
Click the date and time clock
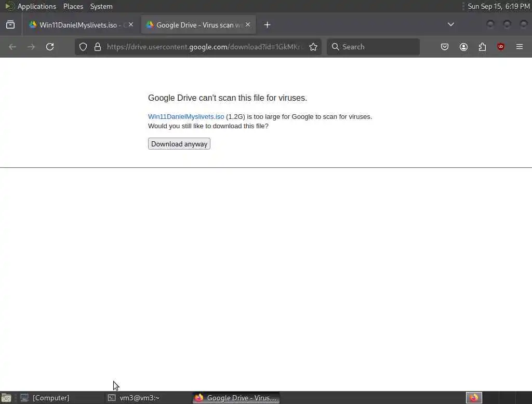click(x=498, y=6)
